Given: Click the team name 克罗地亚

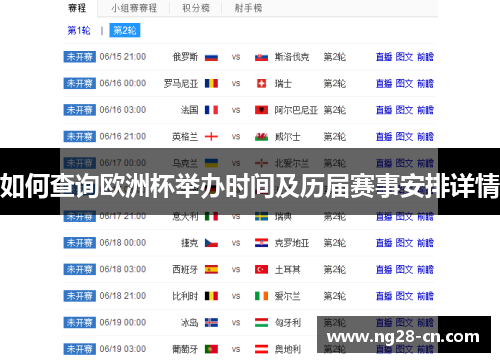Looking at the screenshot, I should (292, 243).
